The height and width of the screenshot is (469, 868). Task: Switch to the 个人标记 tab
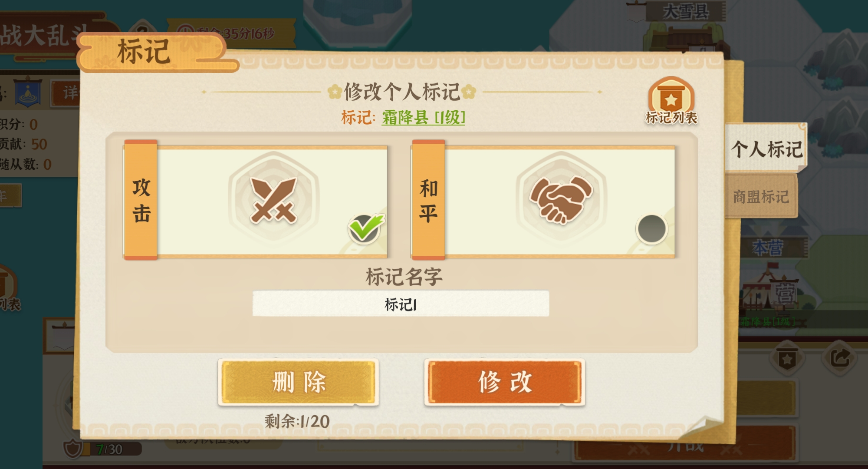[x=766, y=149]
